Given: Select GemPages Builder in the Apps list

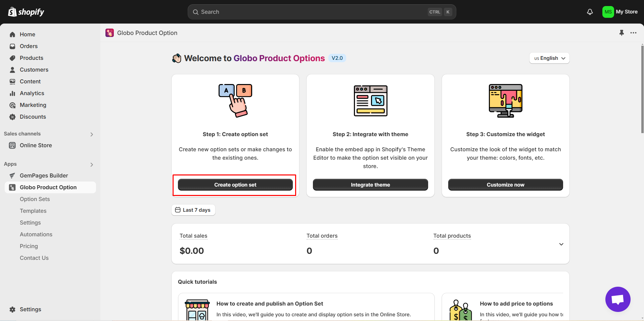Looking at the screenshot, I should tap(44, 175).
